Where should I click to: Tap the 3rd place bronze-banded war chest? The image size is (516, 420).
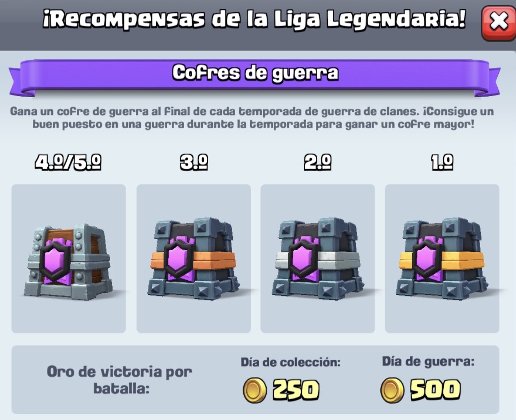tap(193, 258)
